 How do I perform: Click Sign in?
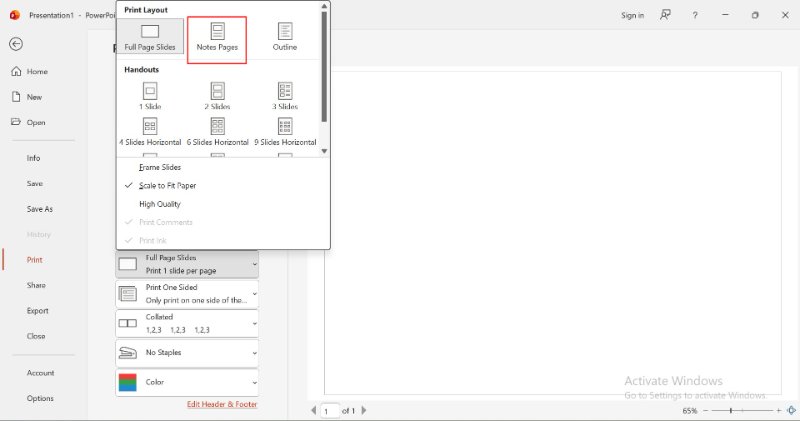[633, 15]
